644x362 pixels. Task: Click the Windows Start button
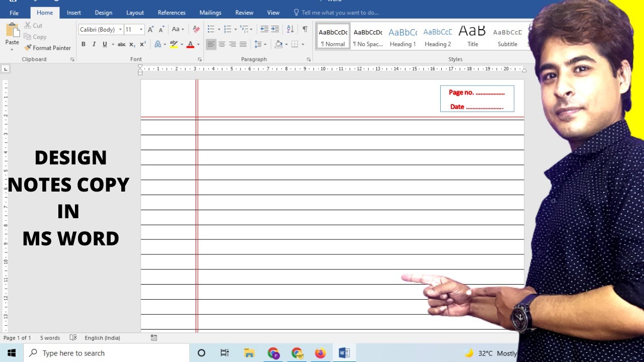(12, 353)
